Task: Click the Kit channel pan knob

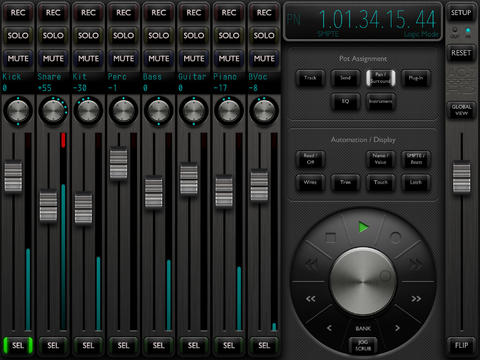Action: [88, 110]
